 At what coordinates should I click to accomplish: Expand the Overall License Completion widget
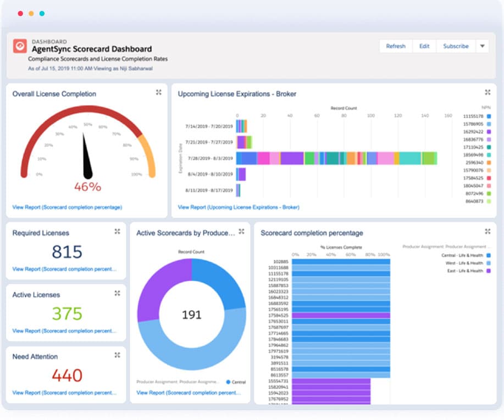[x=159, y=92]
